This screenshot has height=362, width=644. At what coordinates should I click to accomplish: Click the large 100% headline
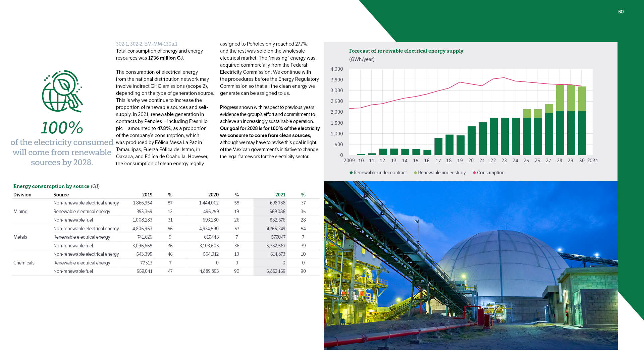pyautogui.click(x=62, y=128)
